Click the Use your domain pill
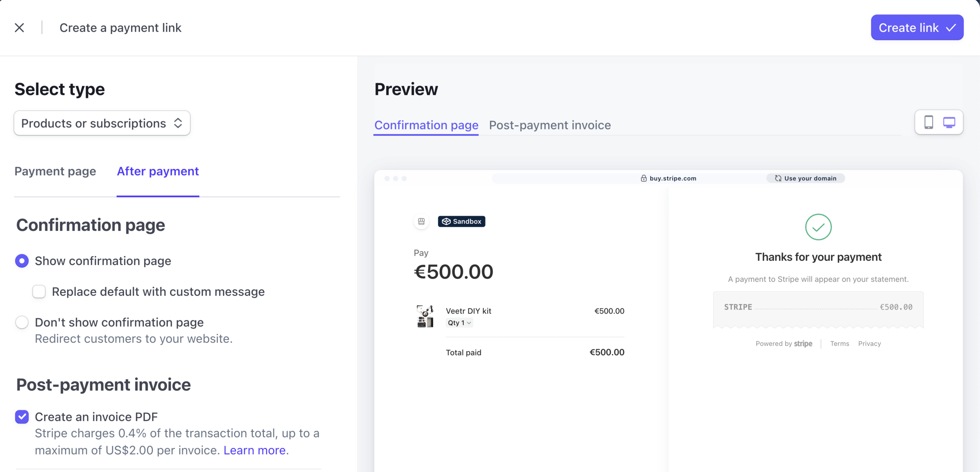The height and width of the screenshot is (472, 980). pyautogui.click(x=806, y=178)
